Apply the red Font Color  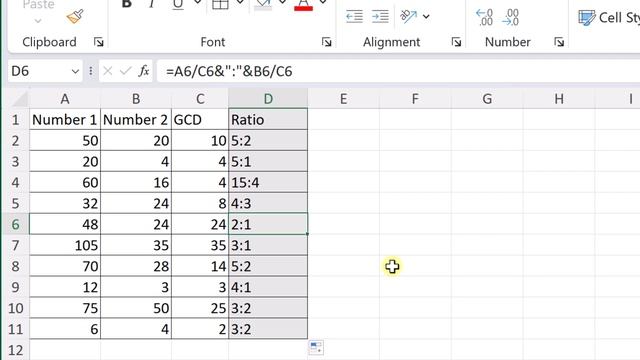pyautogui.click(x=303, y=5)
